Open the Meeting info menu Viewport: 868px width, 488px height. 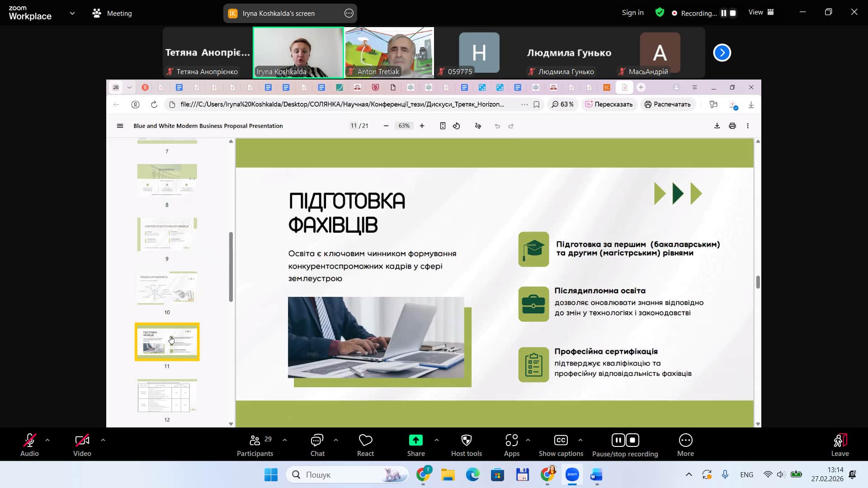pyautogui.click(x=112, y=14)
